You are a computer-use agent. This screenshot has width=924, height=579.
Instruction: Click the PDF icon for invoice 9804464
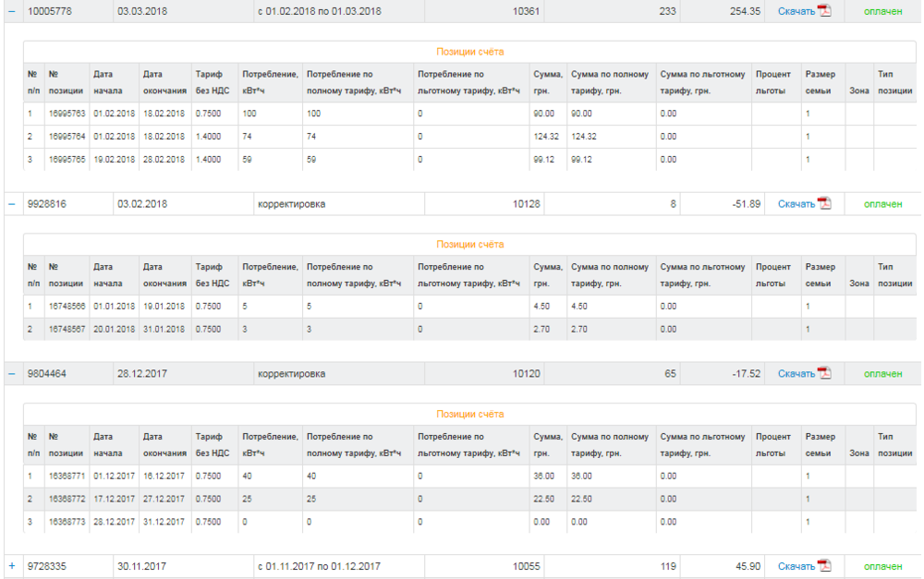pyautogui.click(x=824, y=374)
